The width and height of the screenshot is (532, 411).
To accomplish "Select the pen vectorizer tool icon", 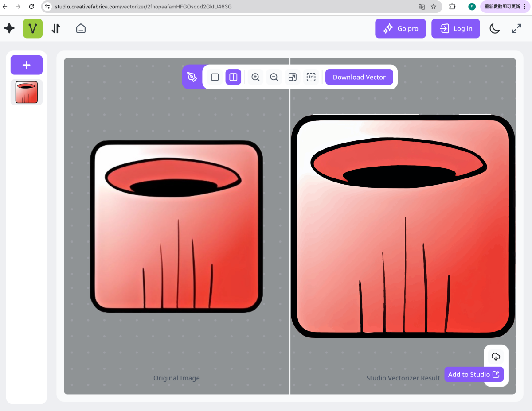I will click(x=192, y=77).
